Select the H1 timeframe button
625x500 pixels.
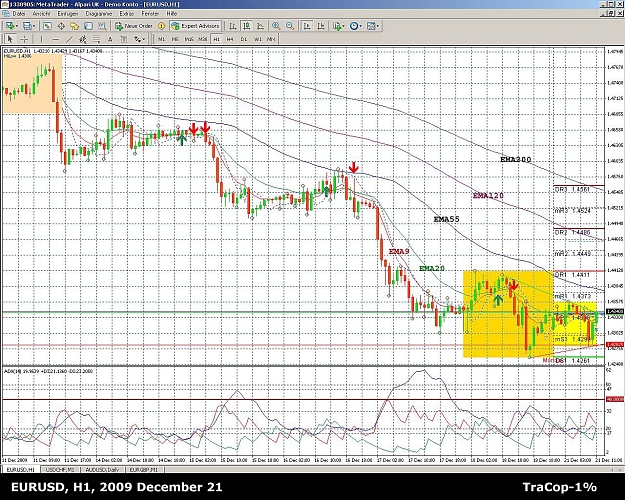tap(216, 39)
